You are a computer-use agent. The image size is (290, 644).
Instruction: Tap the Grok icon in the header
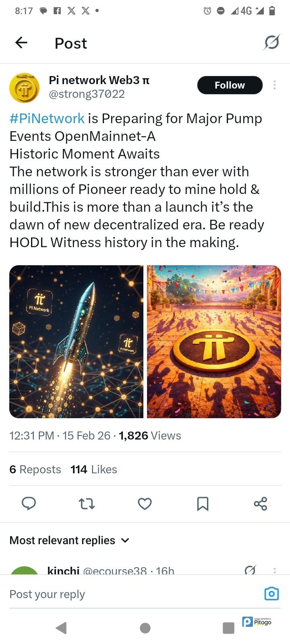click(x=271, y=42)
